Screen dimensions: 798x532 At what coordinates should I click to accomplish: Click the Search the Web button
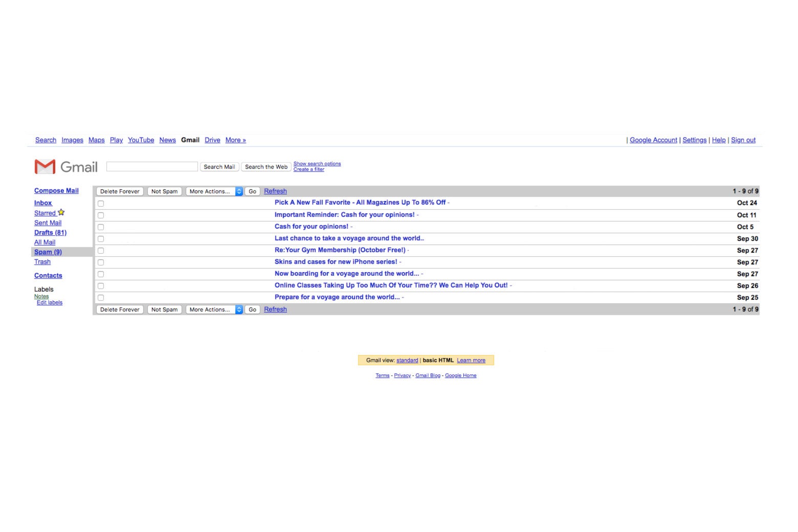[266, 167]
